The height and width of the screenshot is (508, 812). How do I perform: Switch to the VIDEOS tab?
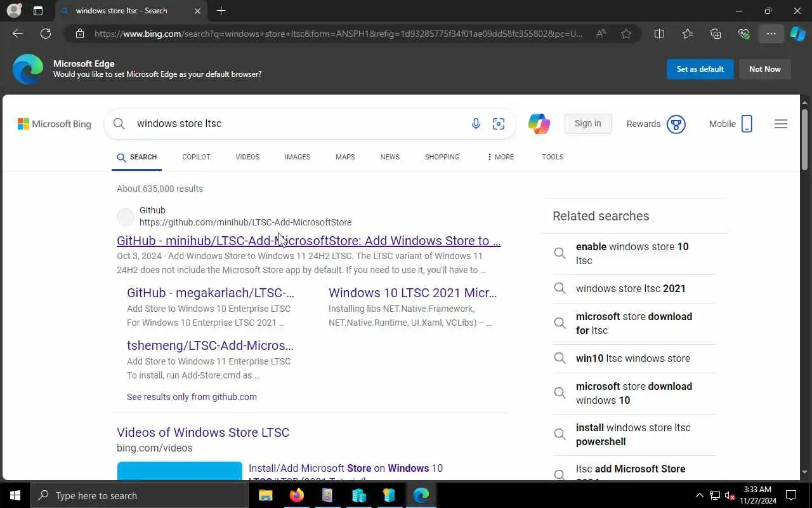click(x=247, y=157)
